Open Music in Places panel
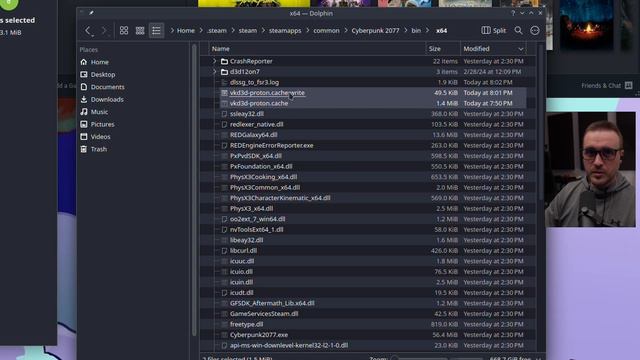 [99, 112]
